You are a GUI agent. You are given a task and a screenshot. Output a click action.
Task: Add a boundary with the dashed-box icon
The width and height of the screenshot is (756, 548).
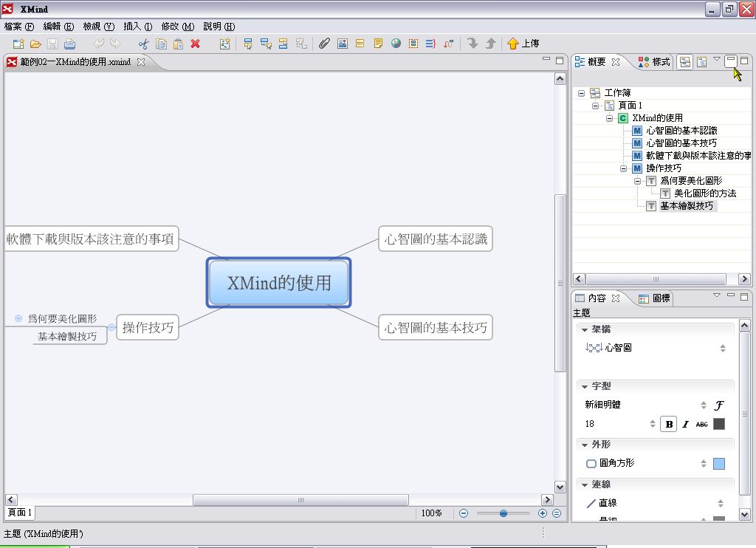click(x=413, y=44)
